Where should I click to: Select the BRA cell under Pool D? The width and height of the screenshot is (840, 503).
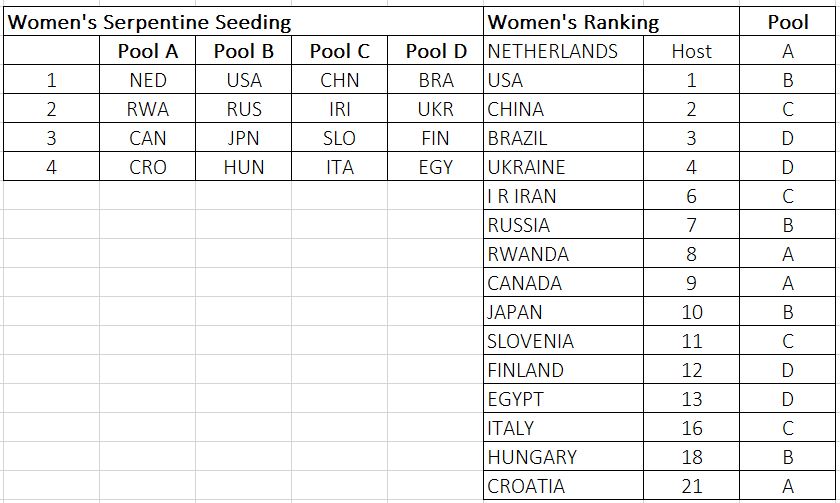pos(436,80)
